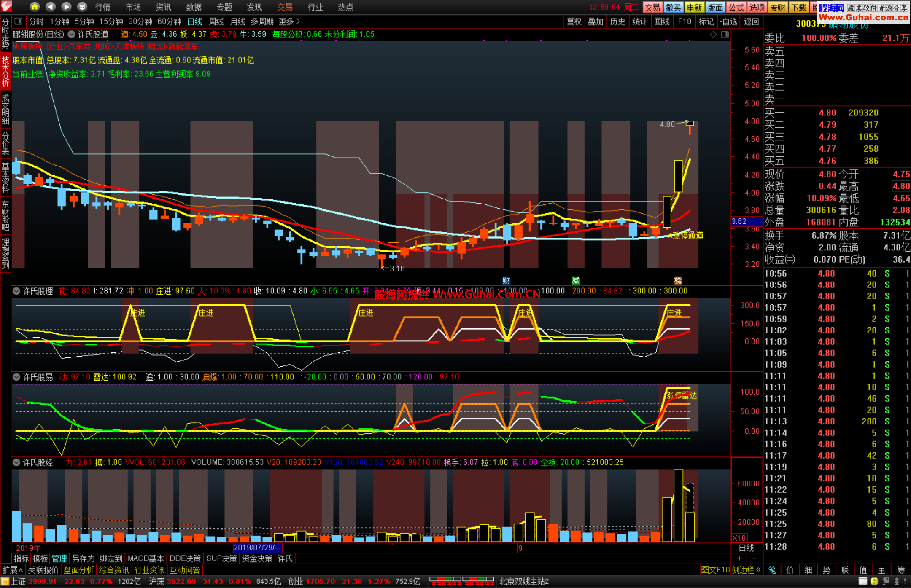Image resolution: width=911 pixels, height=588 pixels.
Task: Toggle the 复权 price adjustment button
Action: 574,21
